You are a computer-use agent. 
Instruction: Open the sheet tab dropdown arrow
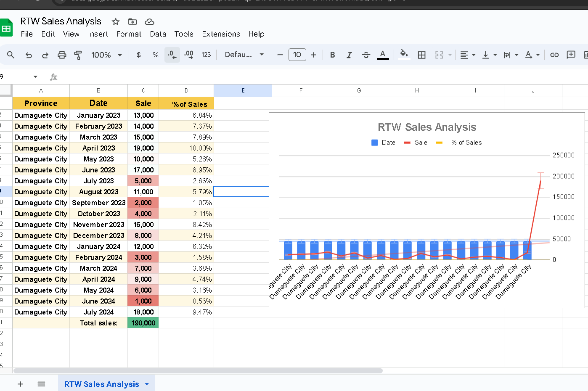tap(147, 384)
